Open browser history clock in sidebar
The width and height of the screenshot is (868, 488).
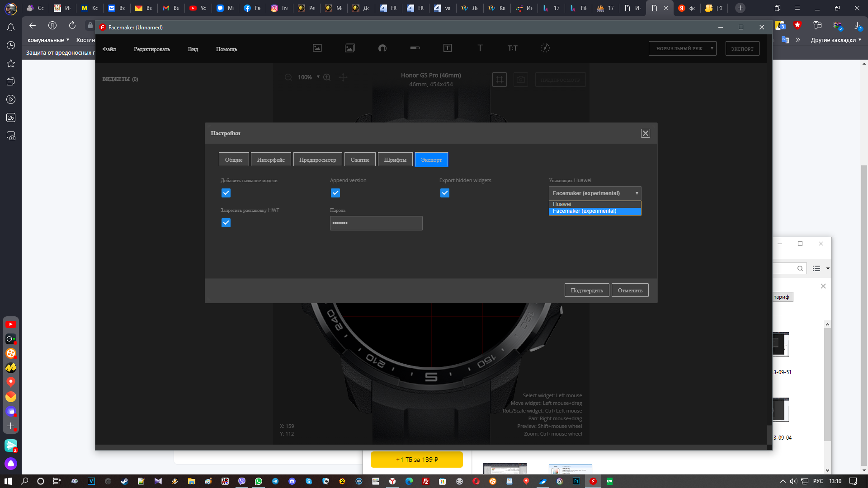coord(11,45)
